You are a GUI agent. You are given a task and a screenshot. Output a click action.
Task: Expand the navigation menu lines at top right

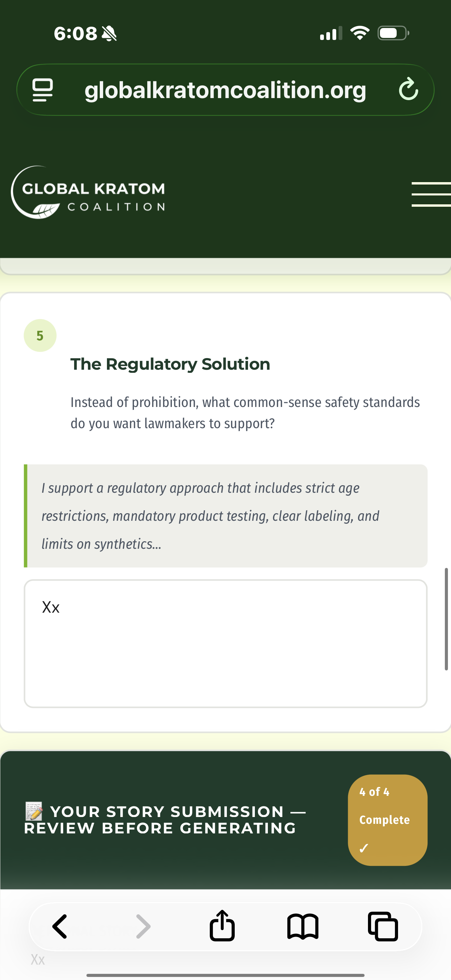click(431, 195)
